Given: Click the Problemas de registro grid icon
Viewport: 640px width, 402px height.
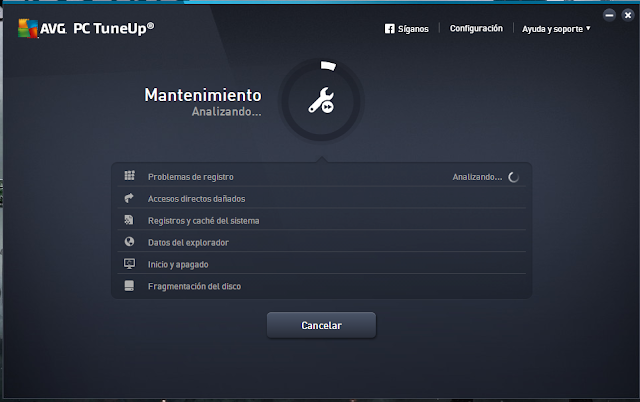Looking at the screenshot, I should [x=129, y=175].
